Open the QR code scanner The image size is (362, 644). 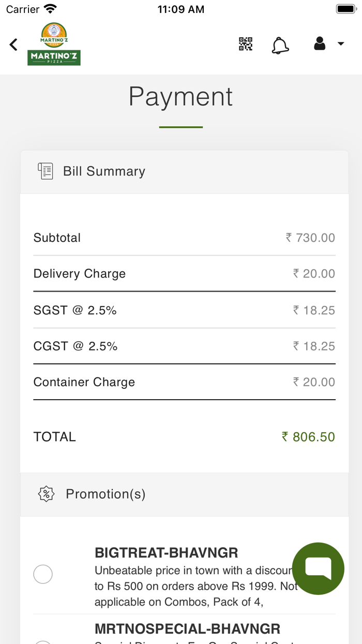point(246,44)
